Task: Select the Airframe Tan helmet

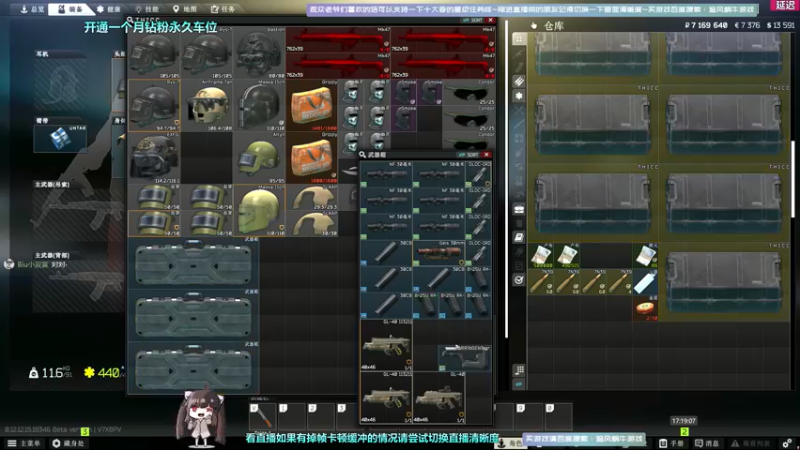Action: 207,106
